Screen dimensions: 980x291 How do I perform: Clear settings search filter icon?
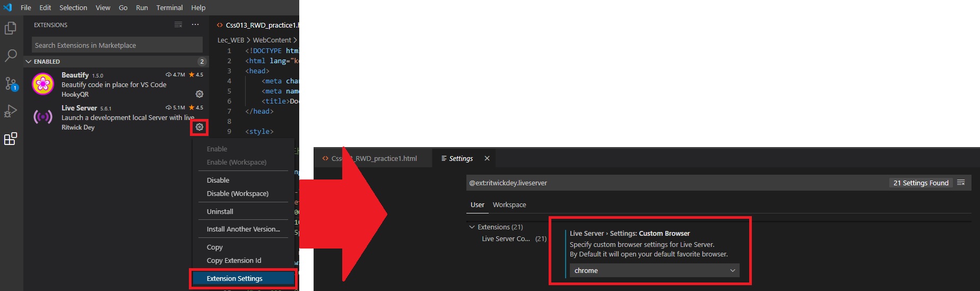961,183
